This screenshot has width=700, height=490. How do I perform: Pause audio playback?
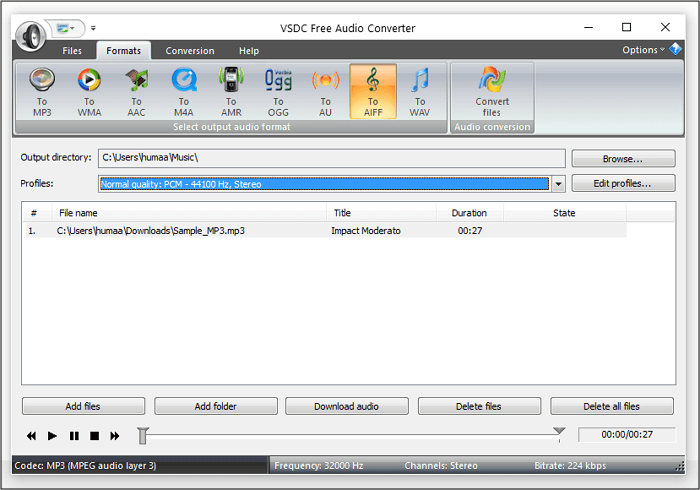tap(74, 436)
